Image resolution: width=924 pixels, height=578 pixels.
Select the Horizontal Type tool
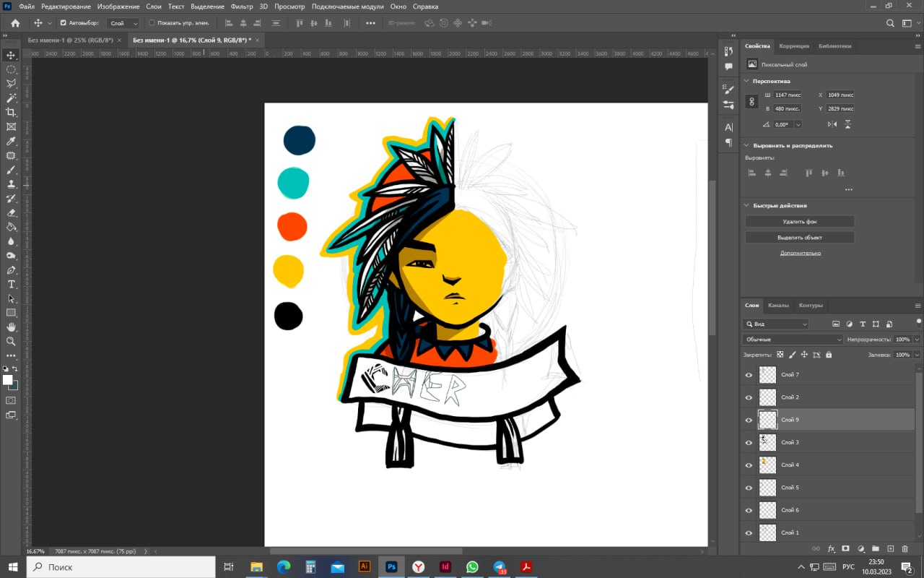pos(11,284)
